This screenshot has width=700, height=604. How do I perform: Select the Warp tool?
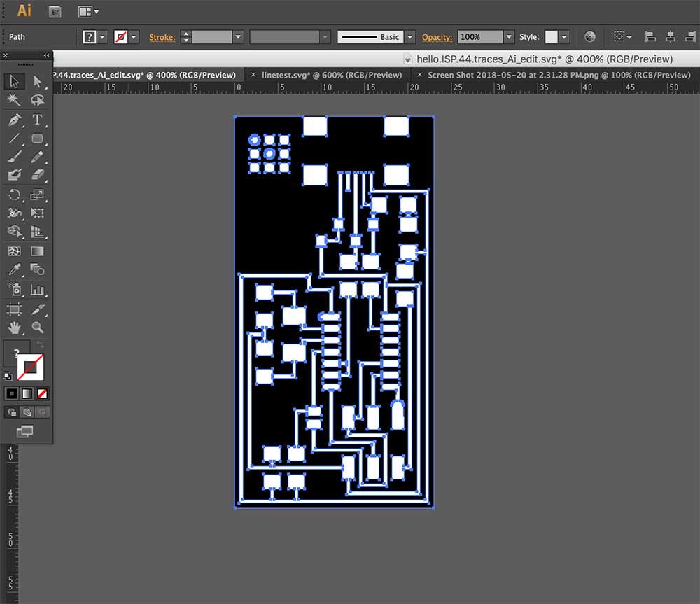coord(14,213)
